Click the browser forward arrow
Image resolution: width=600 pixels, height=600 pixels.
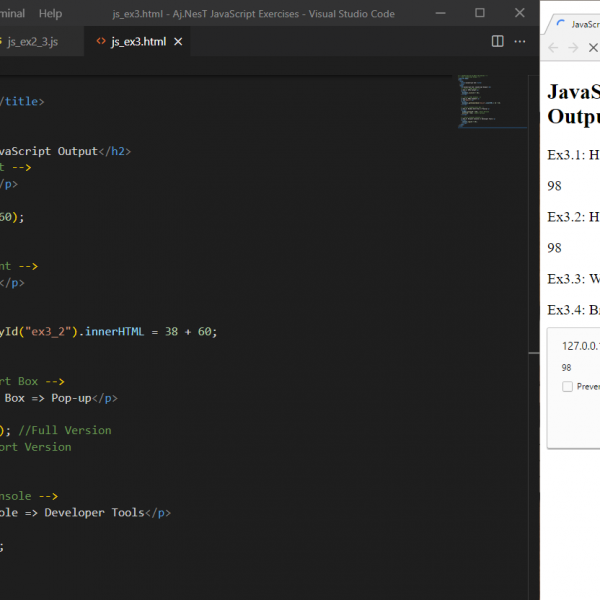573,48
